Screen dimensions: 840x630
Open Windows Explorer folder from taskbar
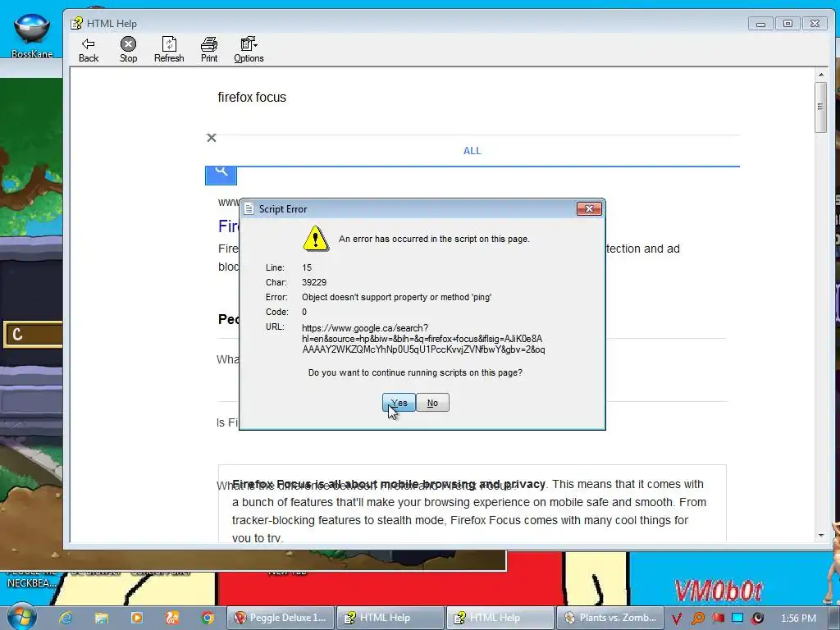pos(101,618)
